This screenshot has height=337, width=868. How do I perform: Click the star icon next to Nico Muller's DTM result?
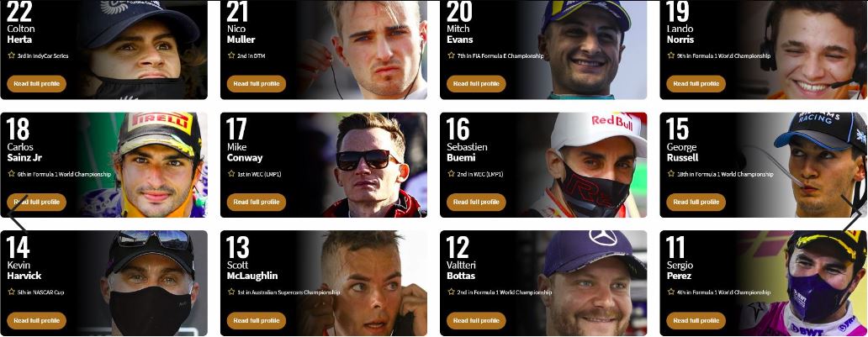click(x=231, y=55)
